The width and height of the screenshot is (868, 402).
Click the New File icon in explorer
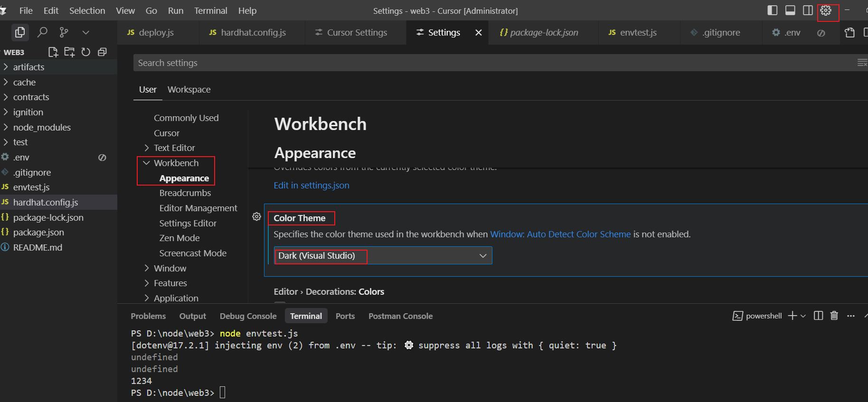pyautogui.click(x=53, y=52)
